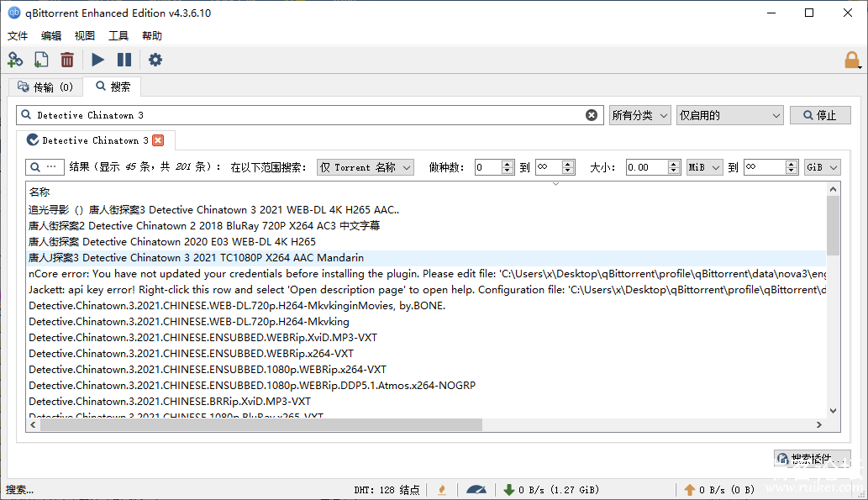Lock the UI with padlock icon
Screen dimensions: 868x500
(852, 60)
